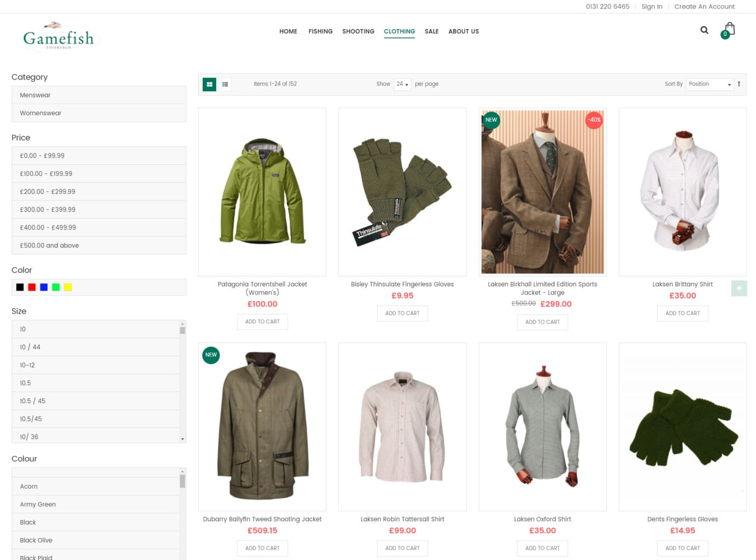Open the Sort By Position dropdown
756x560 pixels.
pos(710,84)
